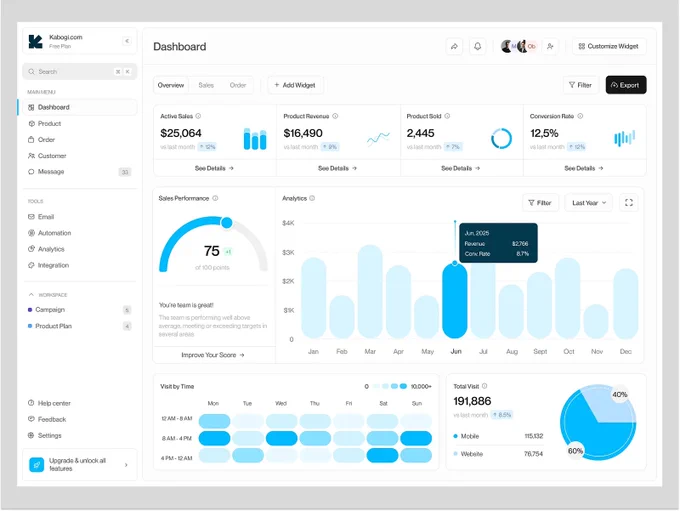
Task: Open notifications bell icon
Action: (x=477, y=46)
